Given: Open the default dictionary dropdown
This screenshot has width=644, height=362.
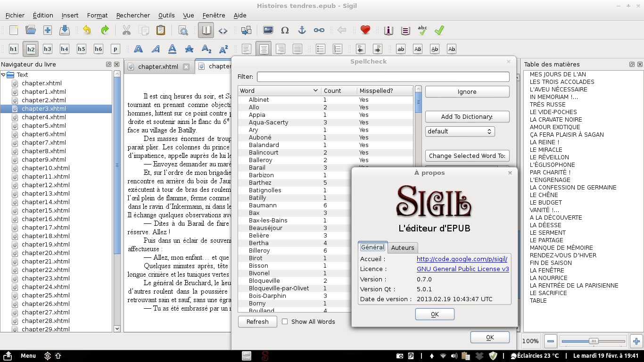Looking at the screenshot, I should coord(460,132).
